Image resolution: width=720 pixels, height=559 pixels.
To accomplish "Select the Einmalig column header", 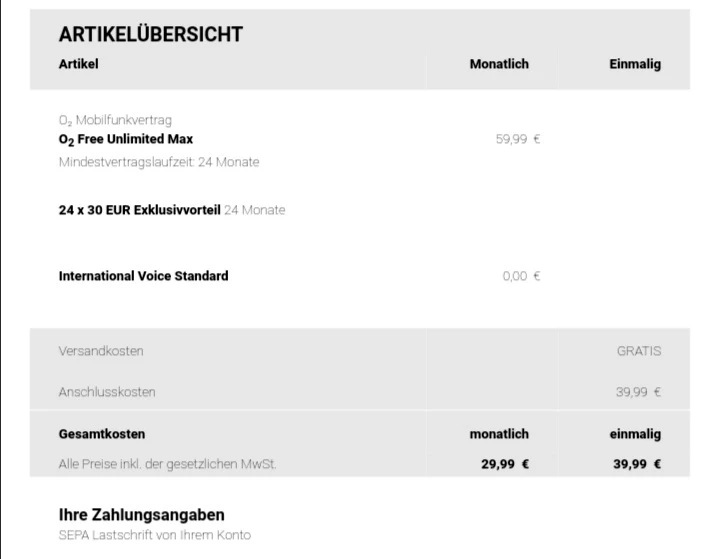I will click(x=635, y=64).
